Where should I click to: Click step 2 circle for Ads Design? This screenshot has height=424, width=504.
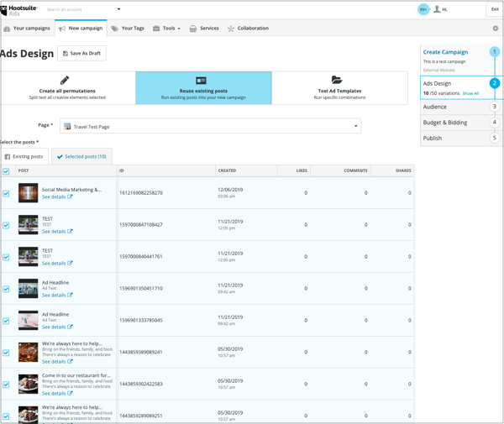pos(495,83)
